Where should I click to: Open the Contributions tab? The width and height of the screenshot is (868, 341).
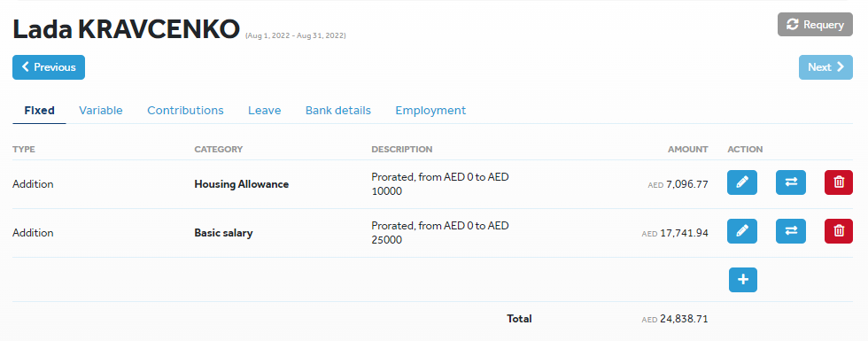click(x=185, y=110)
